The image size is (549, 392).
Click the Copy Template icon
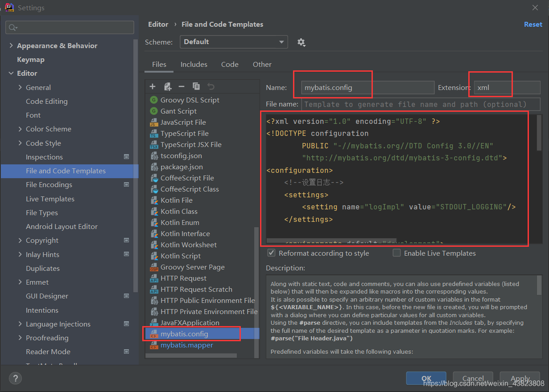tap(196, 86)
